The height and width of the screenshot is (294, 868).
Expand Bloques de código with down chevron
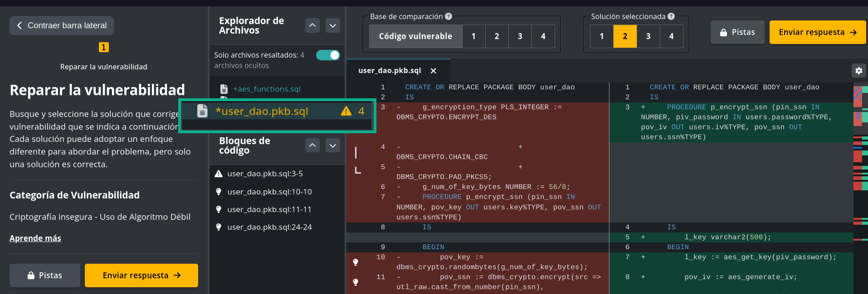pyautogui.click(x=333, y=145)
